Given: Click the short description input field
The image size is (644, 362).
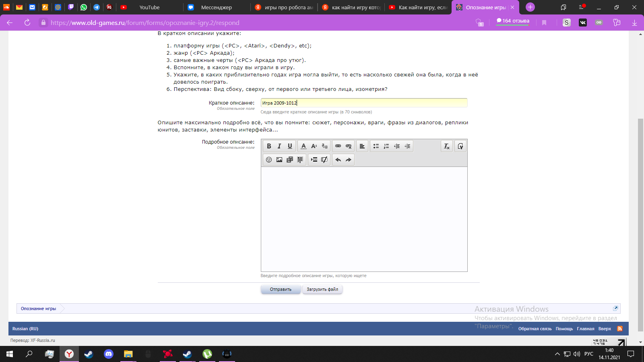Looking at the screenshot, I should click(x=364, y=103).
